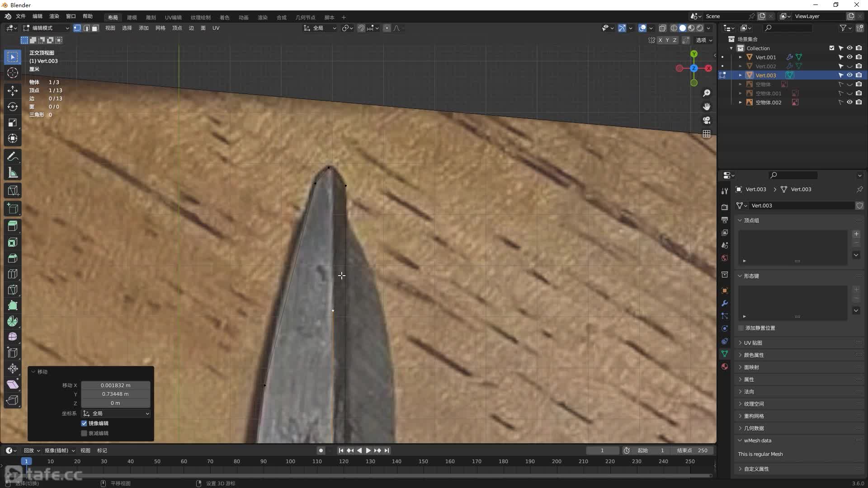Select the Measure tool
The width and height of the screenshot is (868, 488).
[13, 173]
